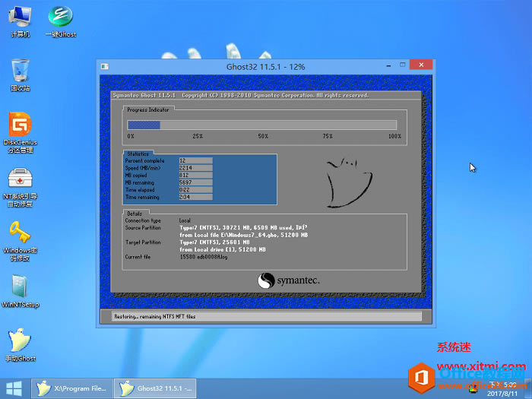Click the 手动Ghost desktop icon
532x399 pixels.
click(x=21, y=345)
